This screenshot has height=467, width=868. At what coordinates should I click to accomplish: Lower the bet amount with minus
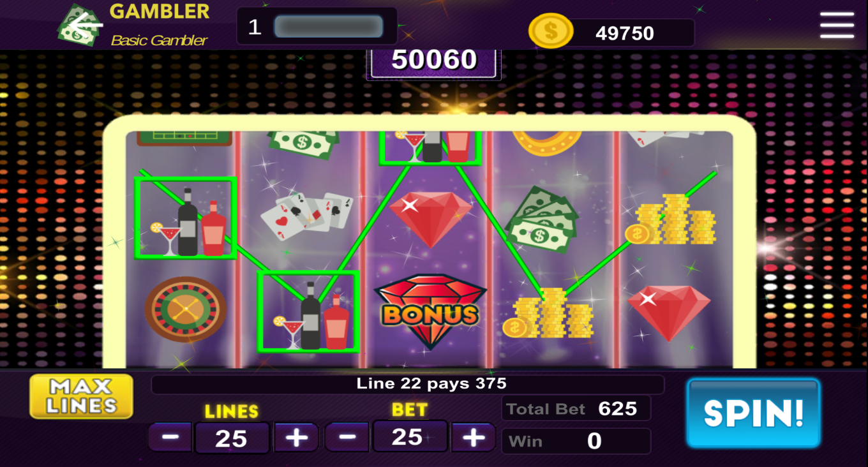point(347,437)
